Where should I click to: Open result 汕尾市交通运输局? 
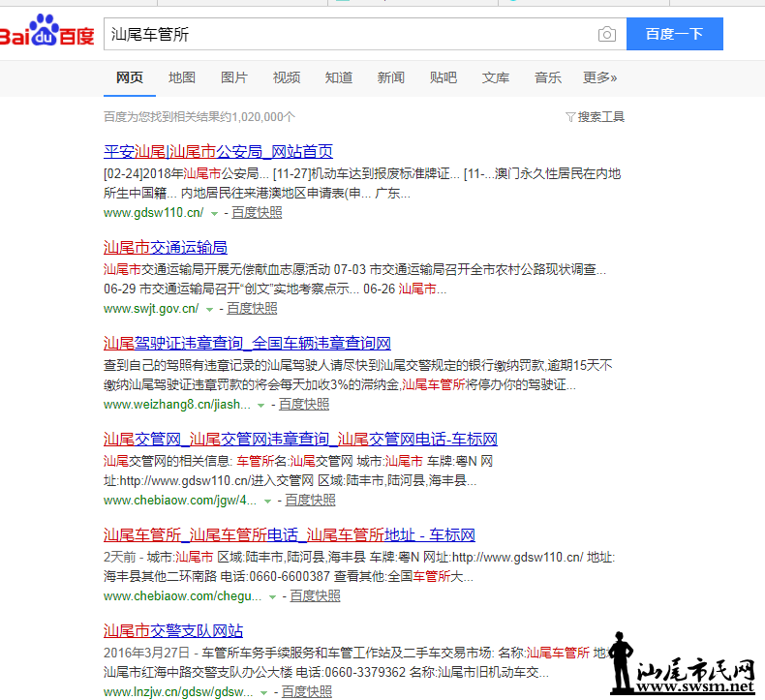pos(166,248)
